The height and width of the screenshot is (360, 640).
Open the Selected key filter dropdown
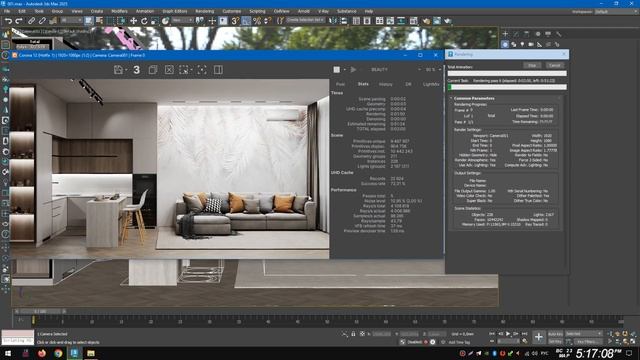[584, 334]
